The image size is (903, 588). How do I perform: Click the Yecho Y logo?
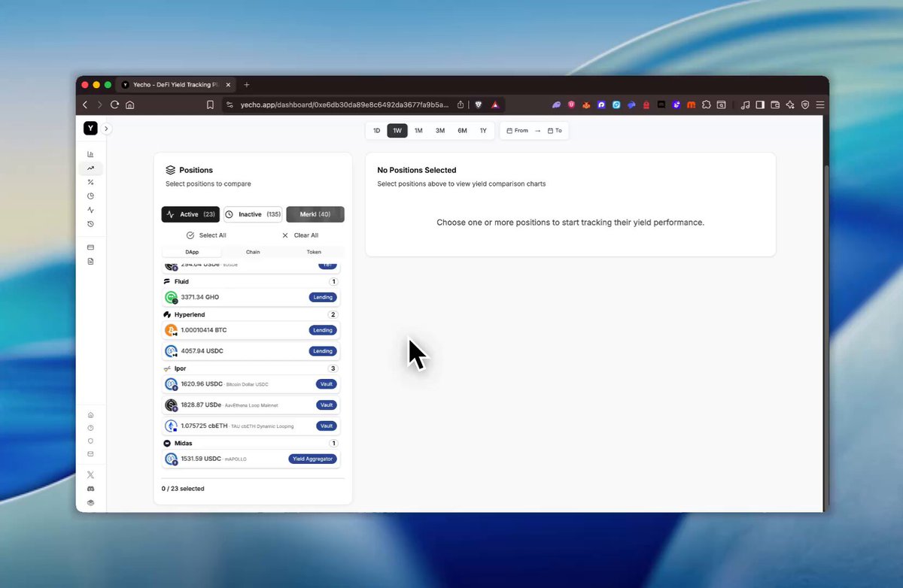click(x=90, y=129)
